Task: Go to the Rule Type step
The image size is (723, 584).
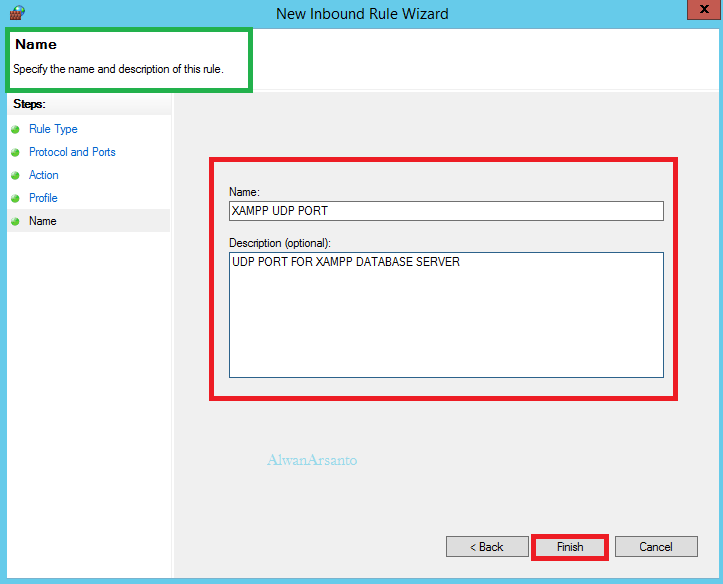Action: tap(53, 129)
